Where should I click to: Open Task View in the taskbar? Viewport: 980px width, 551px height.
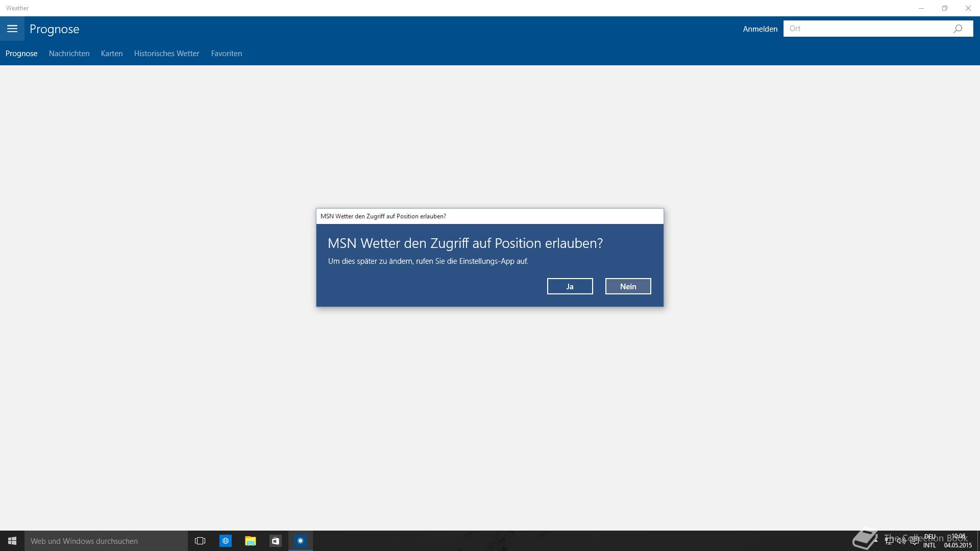click(200, 541)
